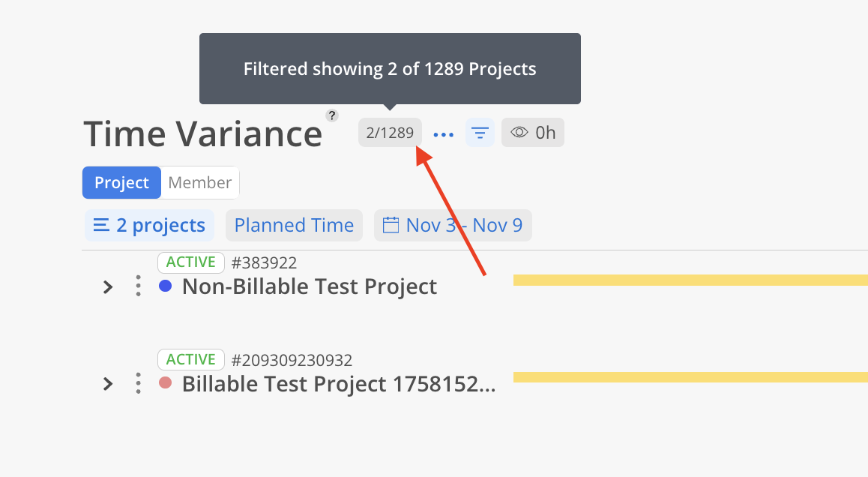Switch to the Member tab
868x477 pixels.
click(200, 182)
